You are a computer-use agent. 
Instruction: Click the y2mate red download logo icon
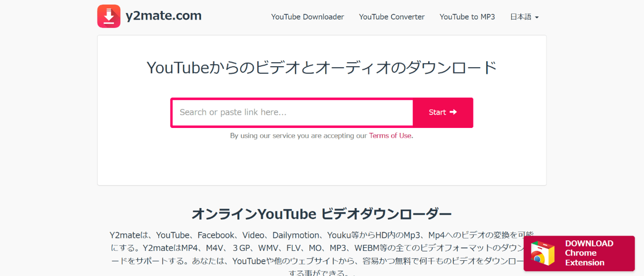point(109,17)
